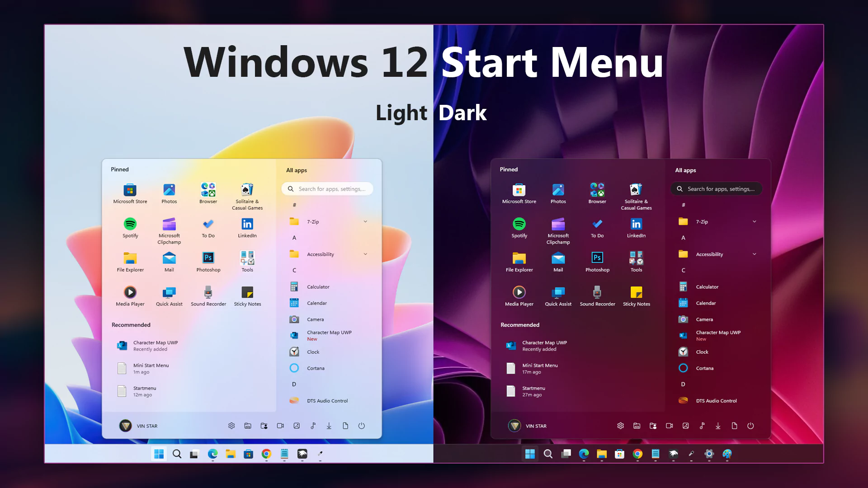This screenshot has height=488, width=868.
Task: Open Microsoft Clipchamp in light Start menu
Action: (x=169, y=231)
